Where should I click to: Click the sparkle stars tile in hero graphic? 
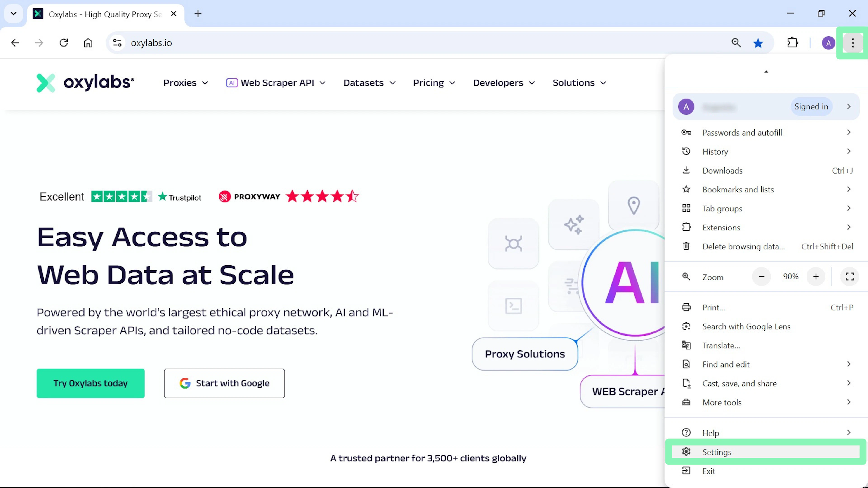tap(573, 224)
